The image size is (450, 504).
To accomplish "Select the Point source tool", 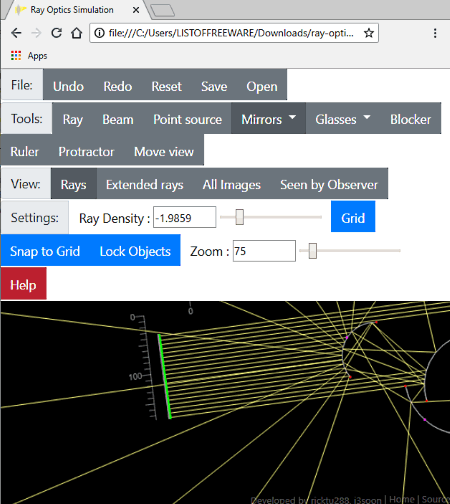I will coord(188,119).
